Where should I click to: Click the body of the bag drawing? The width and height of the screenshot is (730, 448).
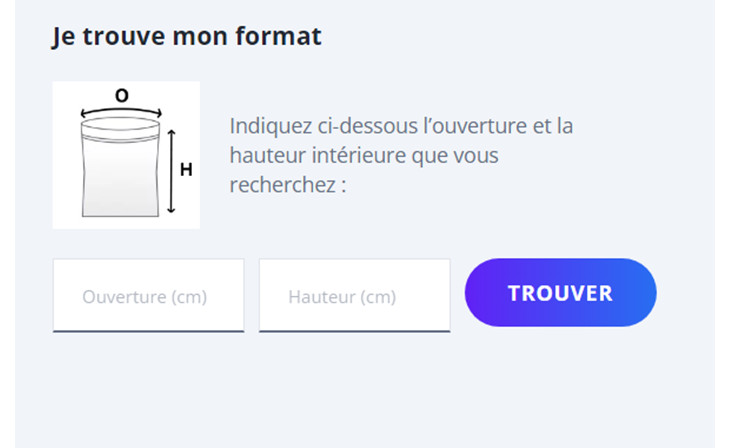[121, 179]
